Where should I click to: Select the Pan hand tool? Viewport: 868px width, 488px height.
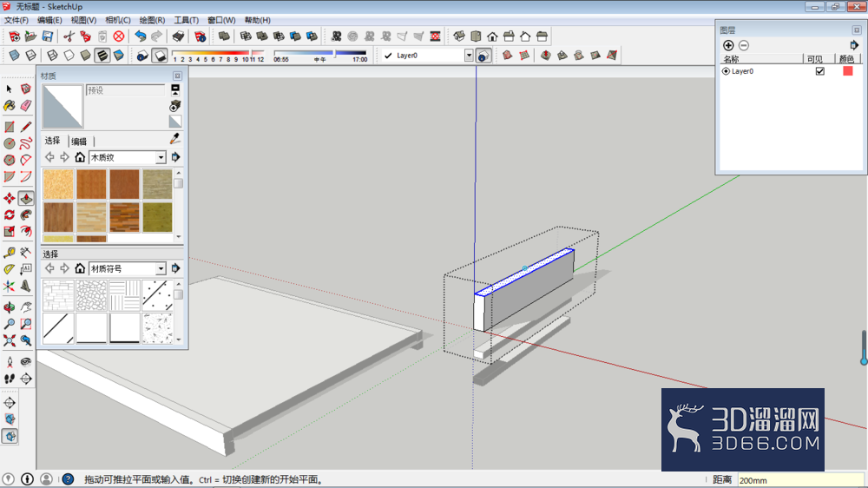point(26,307)
